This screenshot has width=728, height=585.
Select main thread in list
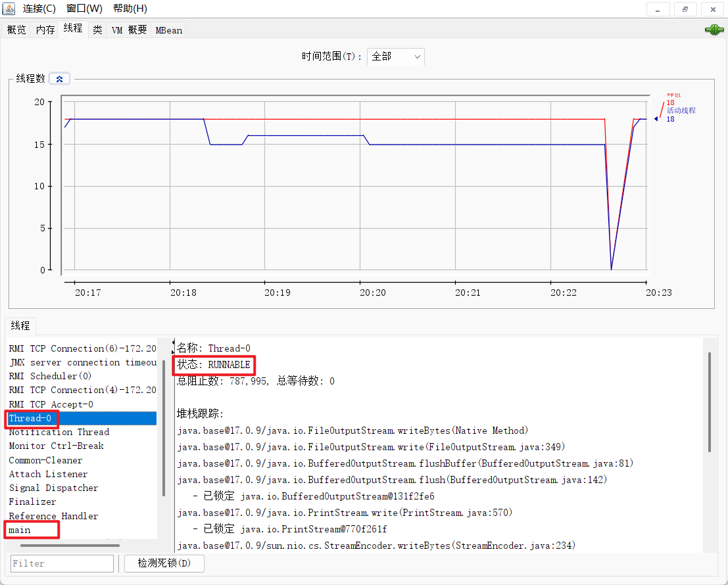82,530
